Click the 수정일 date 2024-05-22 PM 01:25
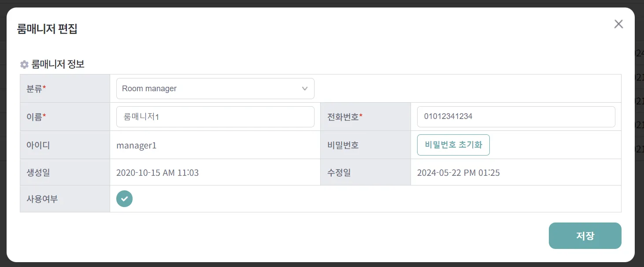Screen dimensions: 644x267 point(458,173)
